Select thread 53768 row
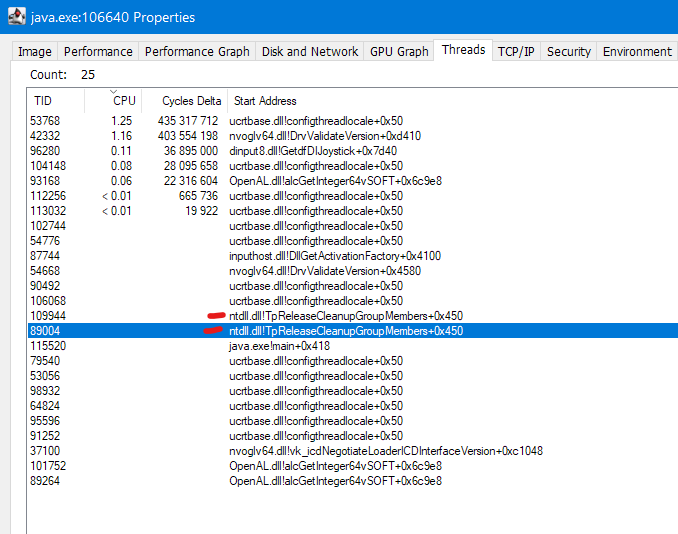Viewport: 678px width, 534px height. tap(47, 121)
